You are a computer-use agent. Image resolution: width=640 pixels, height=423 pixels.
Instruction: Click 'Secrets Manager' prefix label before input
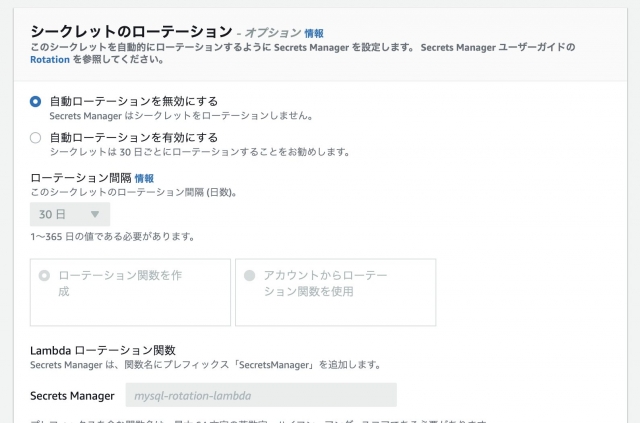pyautogui.click(x=72, y=396)
